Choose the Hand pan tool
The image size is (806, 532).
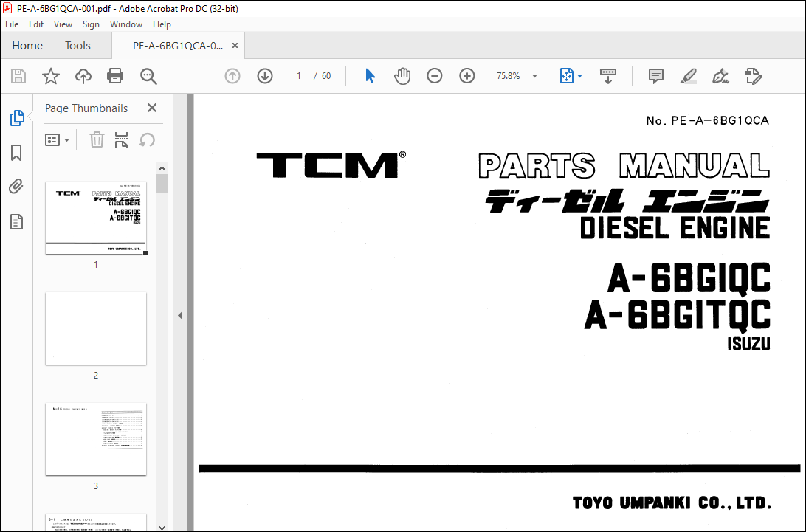click(402, 76)
